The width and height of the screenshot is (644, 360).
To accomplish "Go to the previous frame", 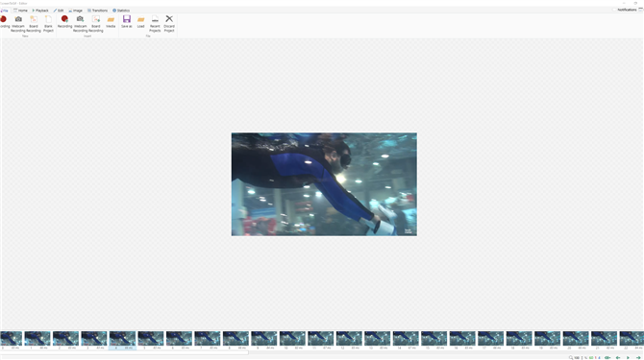I will pos(618,357).
